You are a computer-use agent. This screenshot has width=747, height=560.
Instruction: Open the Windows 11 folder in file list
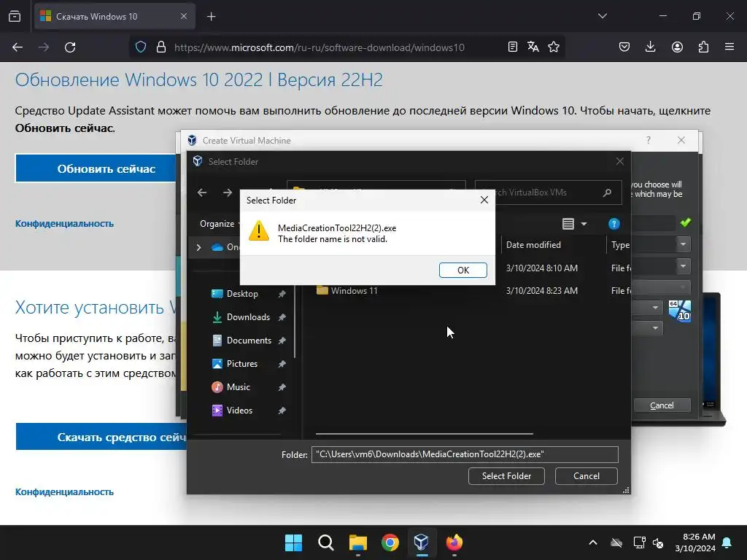point(354,290)
